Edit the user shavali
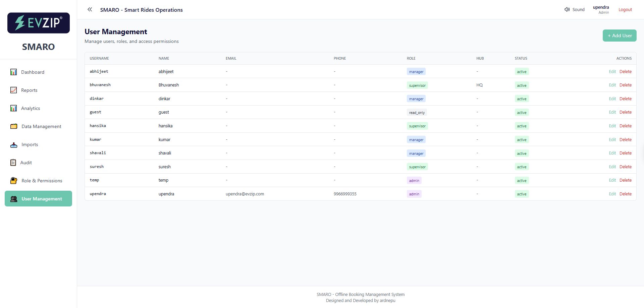 [612, 153]
